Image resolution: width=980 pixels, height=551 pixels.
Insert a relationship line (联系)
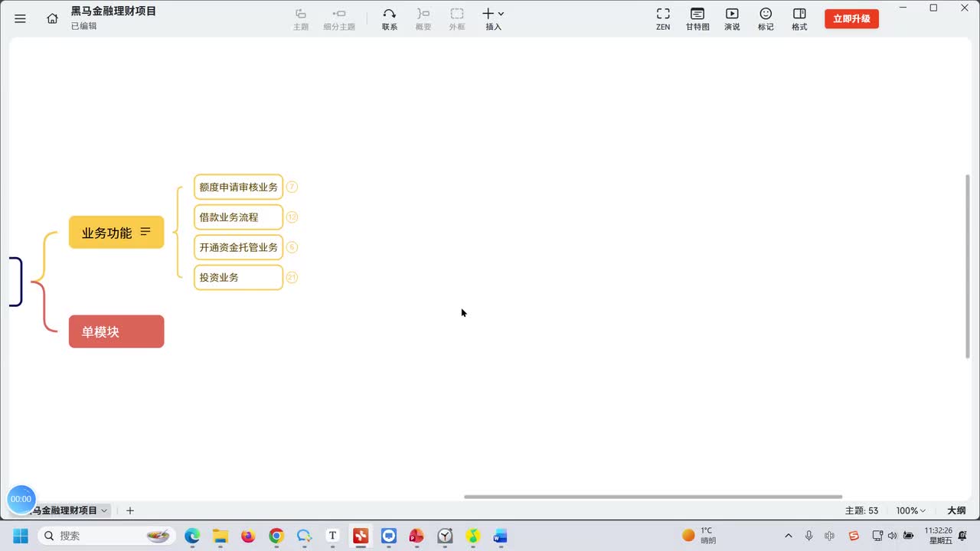tap(390, 19)
